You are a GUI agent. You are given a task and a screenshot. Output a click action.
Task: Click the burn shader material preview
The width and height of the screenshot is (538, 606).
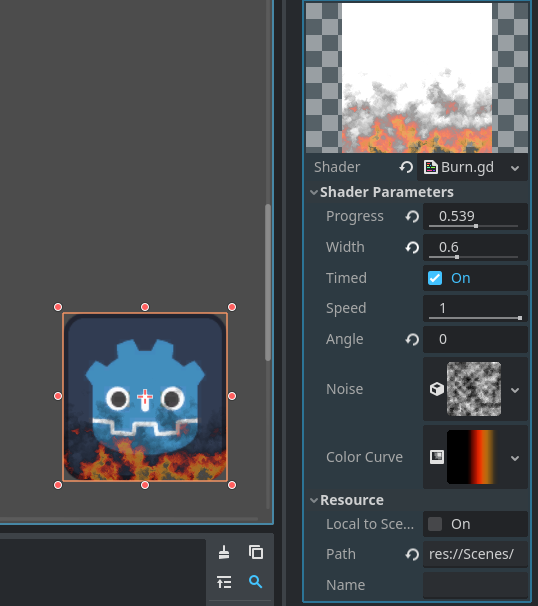417,78
